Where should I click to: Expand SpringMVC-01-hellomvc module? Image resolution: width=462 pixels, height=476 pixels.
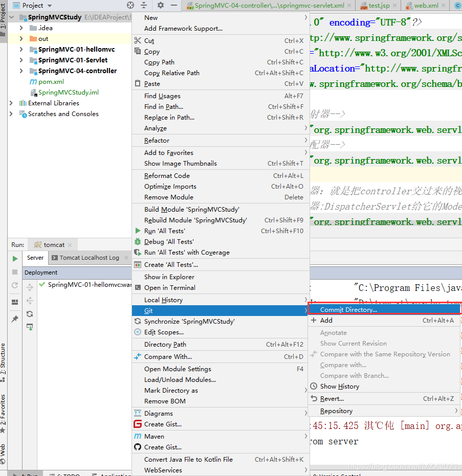tap(21, 49)
